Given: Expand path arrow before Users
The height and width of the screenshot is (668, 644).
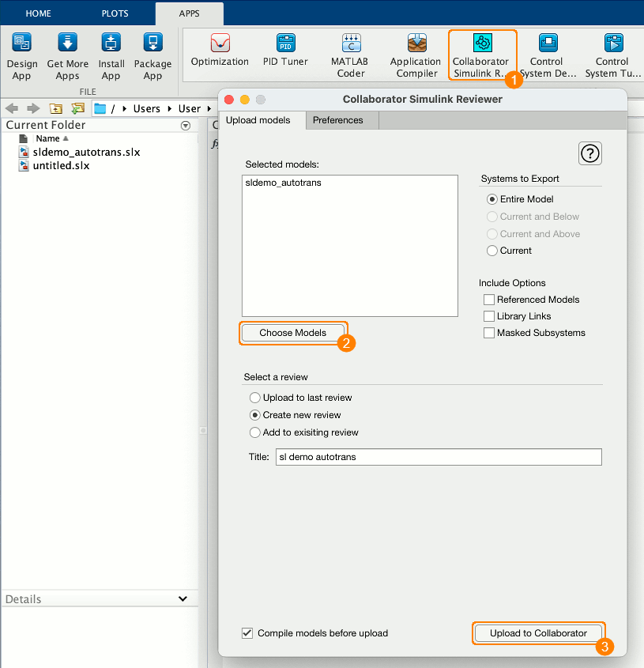Looking at the screenshot, I should [125, 108].
